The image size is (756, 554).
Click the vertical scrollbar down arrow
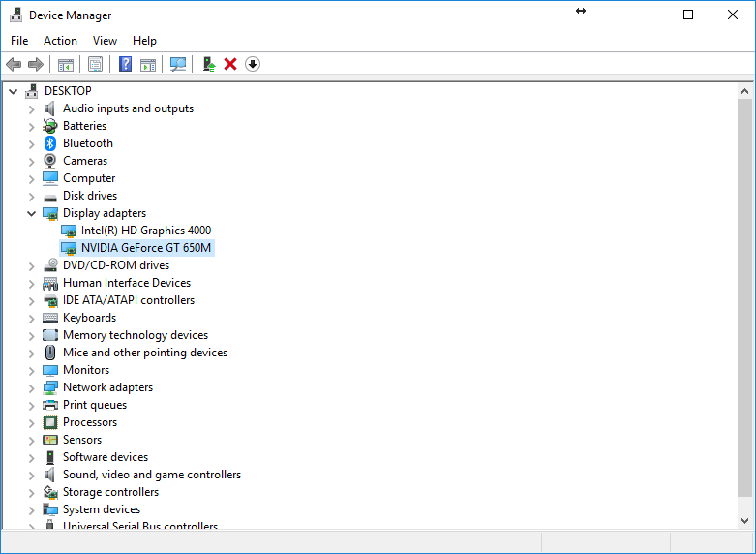pyautogui.click(x=744, y=521)
